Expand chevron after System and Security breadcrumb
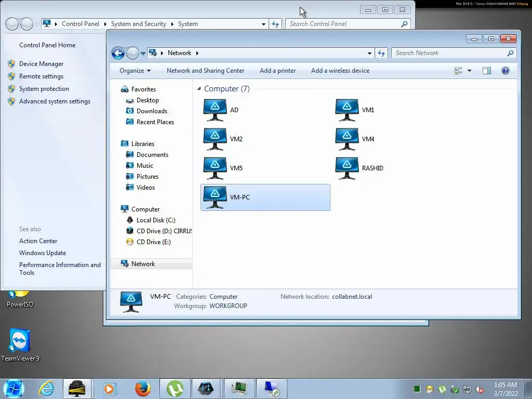The image size is (532, 399). 172,24
